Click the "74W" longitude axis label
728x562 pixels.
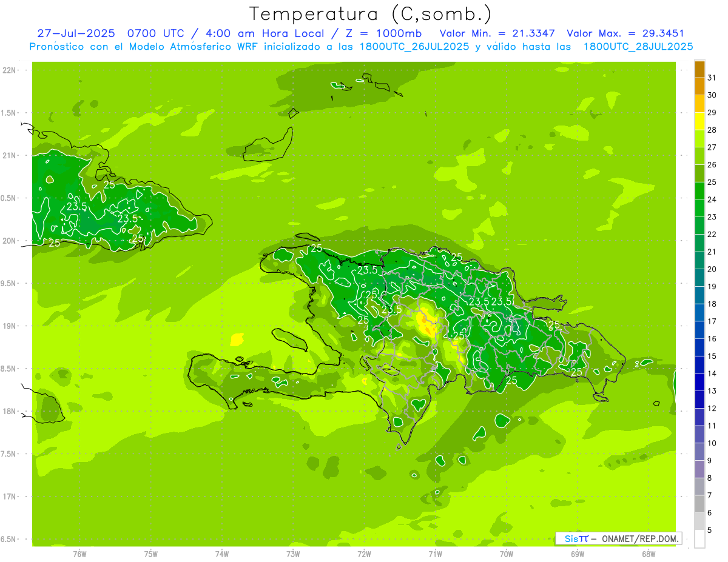[222, 554]
